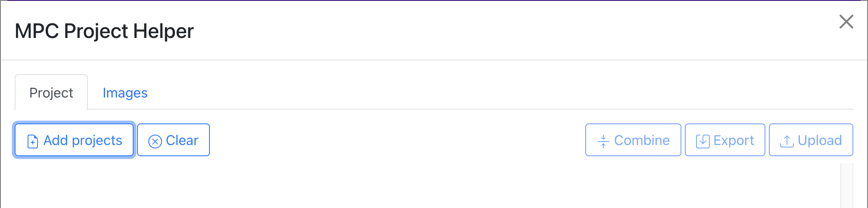Click the Combine merge-arrows icon
Image resolution: width=868 pixels, height=208 pixels.
603,141
